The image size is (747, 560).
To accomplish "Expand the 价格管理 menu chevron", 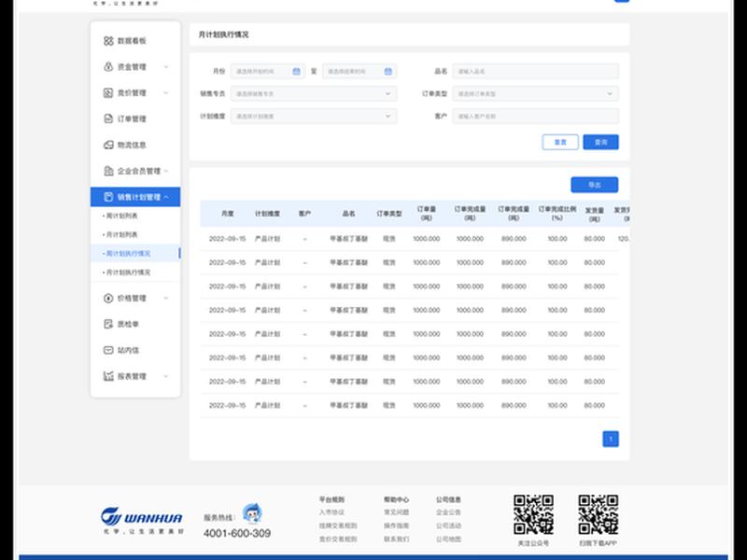I will click(166, 298).
